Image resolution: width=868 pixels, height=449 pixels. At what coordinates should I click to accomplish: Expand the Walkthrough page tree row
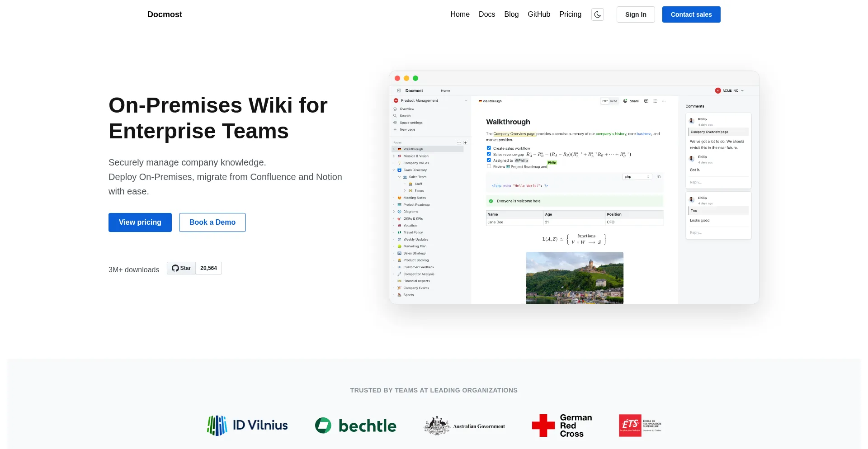pos(394,149)
